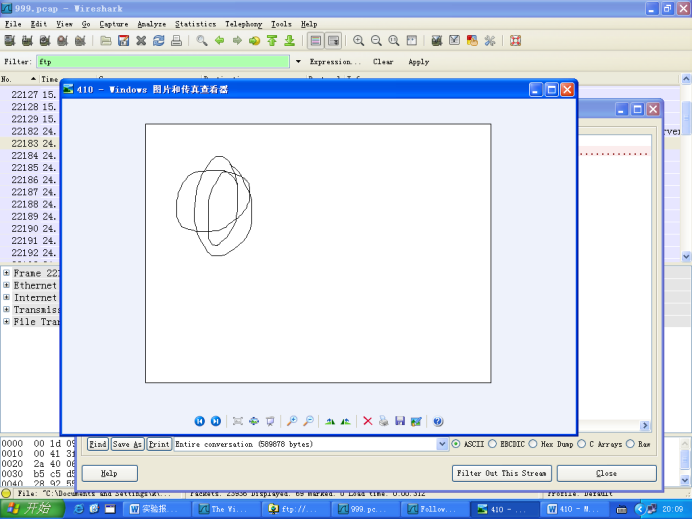The image size is (693, 520).
Task: Open the Capture menu
Action: pos(114,24)
